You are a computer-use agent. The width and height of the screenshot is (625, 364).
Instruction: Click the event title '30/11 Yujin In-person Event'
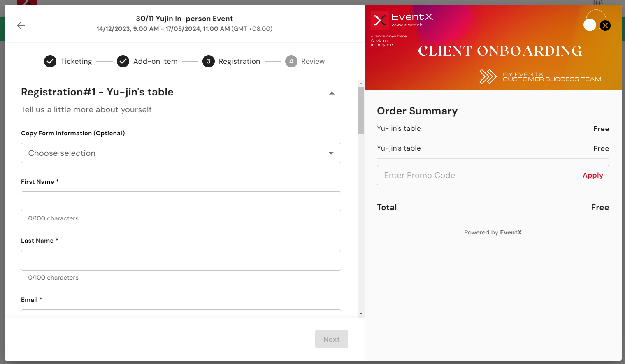[184, 19]
